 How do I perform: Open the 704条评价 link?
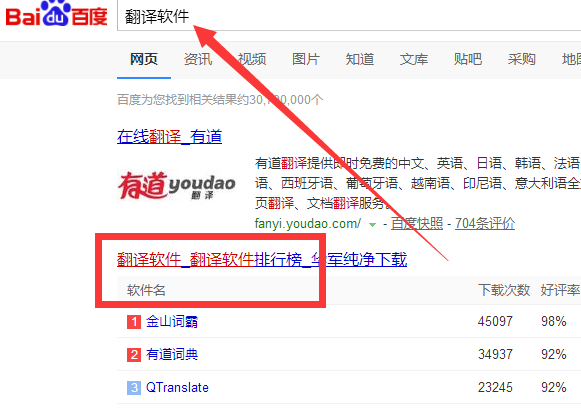click(x=485, y=223)
